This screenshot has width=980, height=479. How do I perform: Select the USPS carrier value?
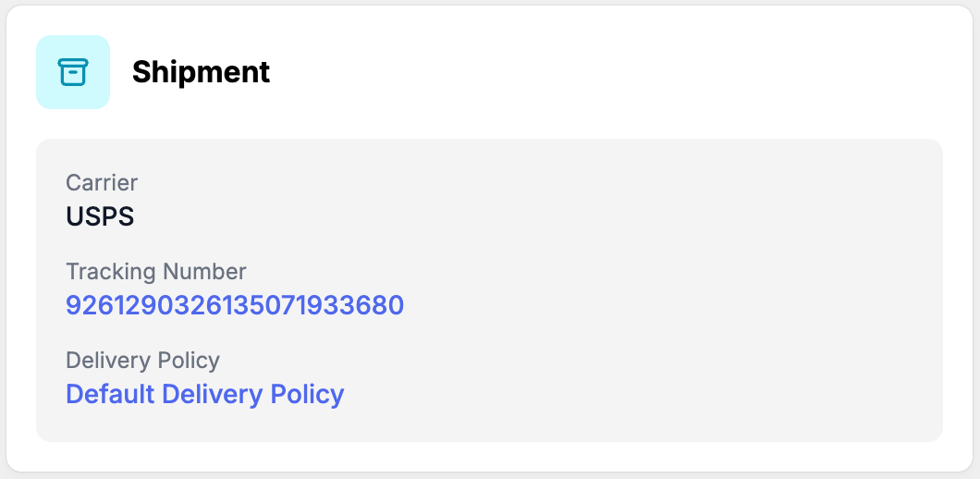click(100, 216)
